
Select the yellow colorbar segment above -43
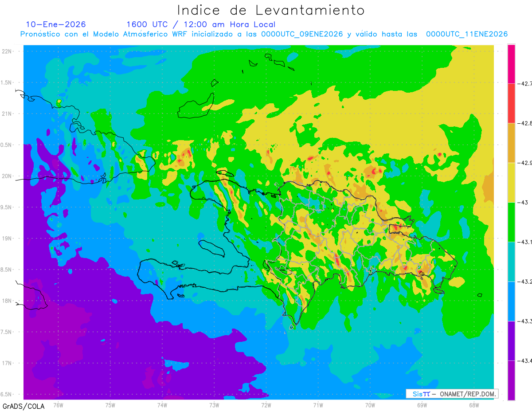(x=511, y=182)
